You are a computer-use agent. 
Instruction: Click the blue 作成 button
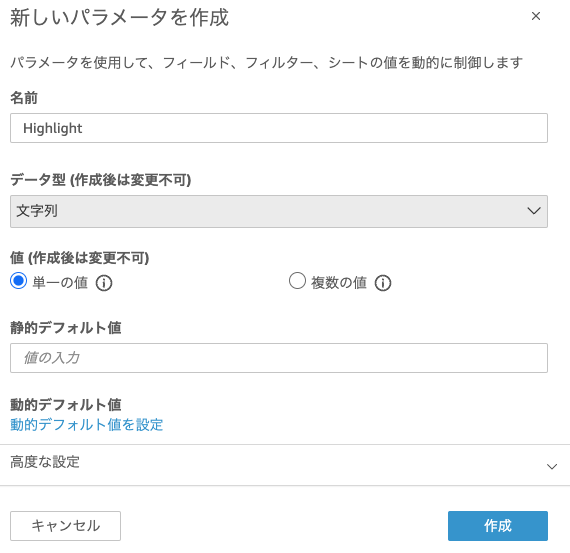coord(498,526)
